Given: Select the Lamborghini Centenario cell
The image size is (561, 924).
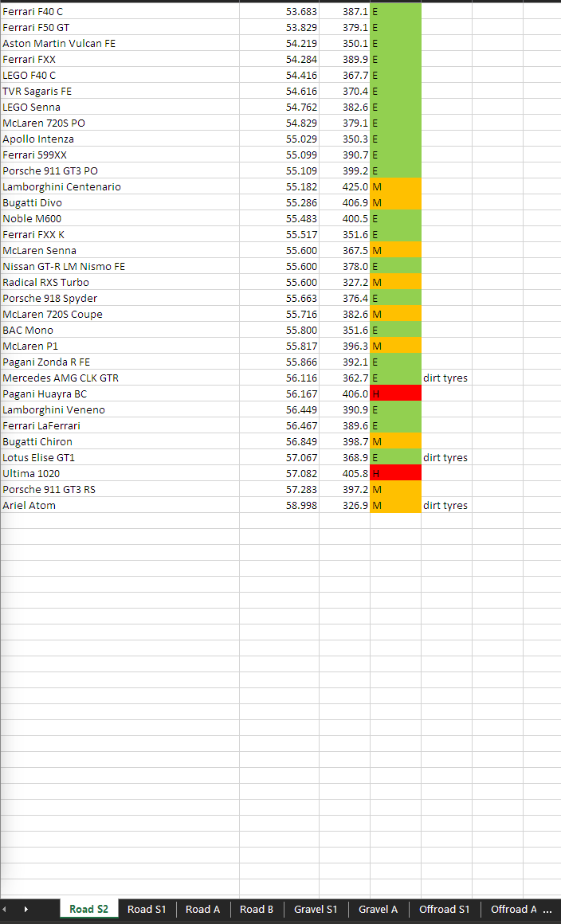Looking at the screenshot, I should click(x=120, y=186).
